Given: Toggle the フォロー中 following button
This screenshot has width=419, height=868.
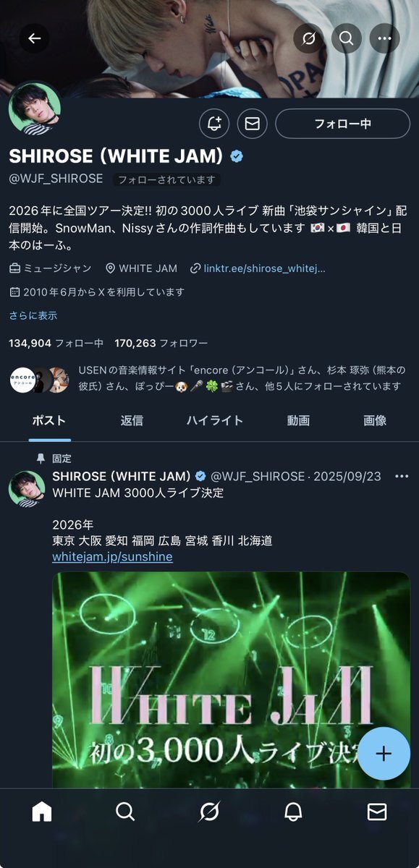Looking at the screenshot, I should [x=342, y=124].
